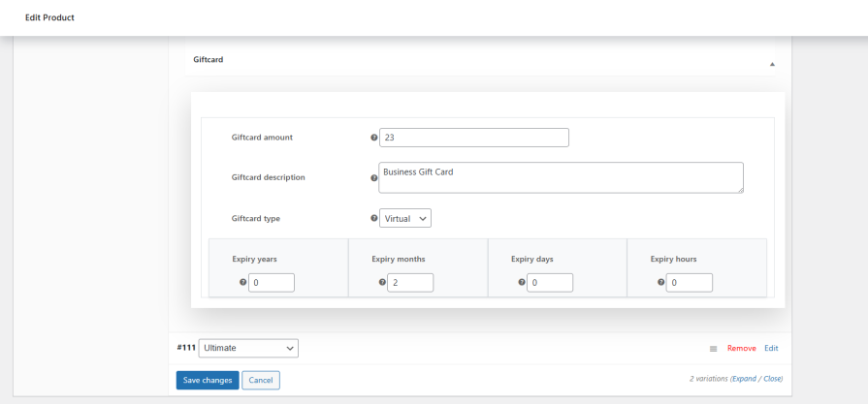Click help icon beside Giftcard description

click(x=373, y=178)
